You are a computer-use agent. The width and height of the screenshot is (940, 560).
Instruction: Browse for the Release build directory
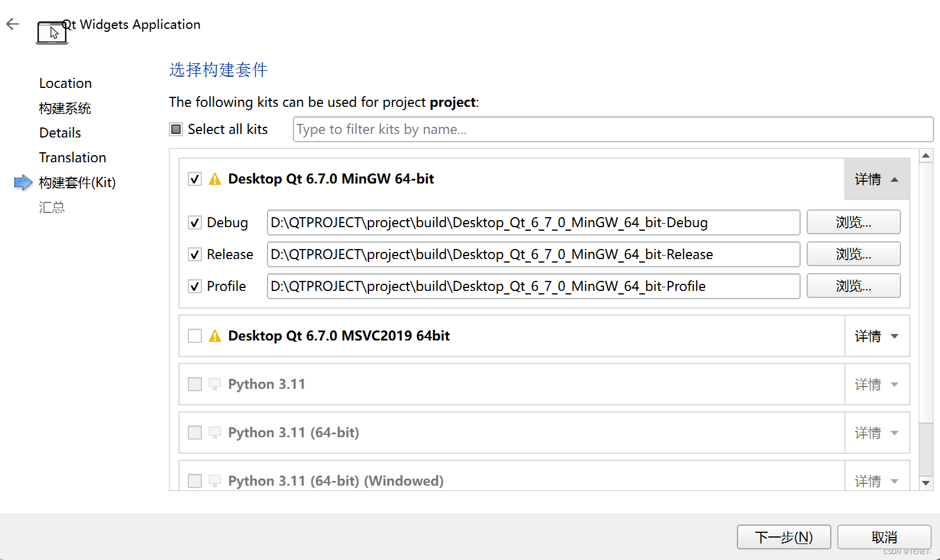853,254
